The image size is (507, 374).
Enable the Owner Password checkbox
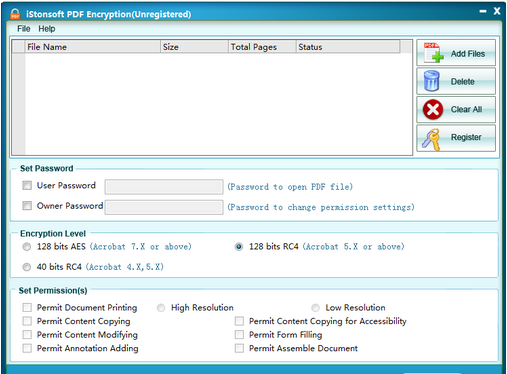[x=27, y=206]
